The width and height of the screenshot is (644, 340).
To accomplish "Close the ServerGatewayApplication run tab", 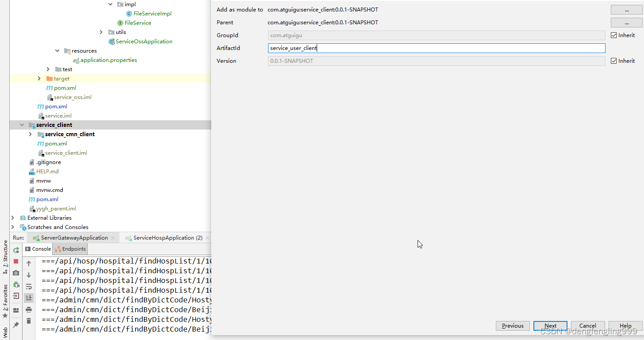I will pyautogui.click(x=113, y=238).
